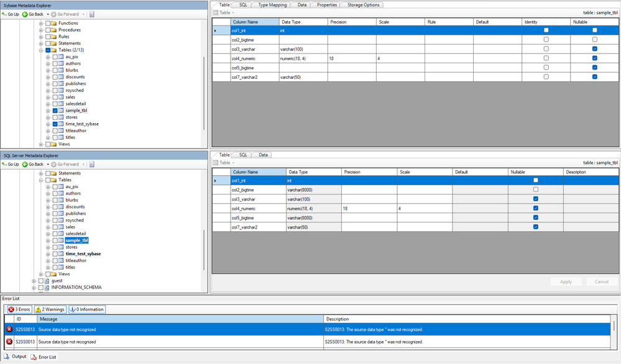Uncheck time_test_sybase checkbox in Sybase tree
The width and height of the screenshot is (621, 364).
[55, 124]
